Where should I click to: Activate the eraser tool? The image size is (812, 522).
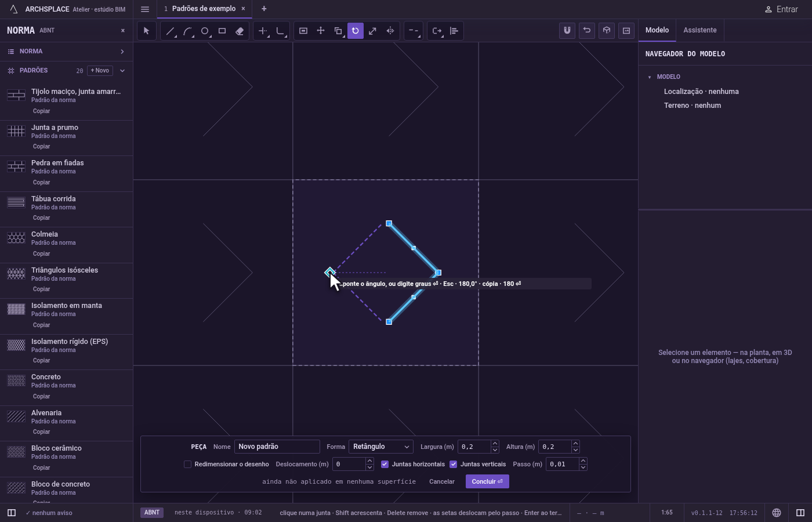(x=240, y=31)
